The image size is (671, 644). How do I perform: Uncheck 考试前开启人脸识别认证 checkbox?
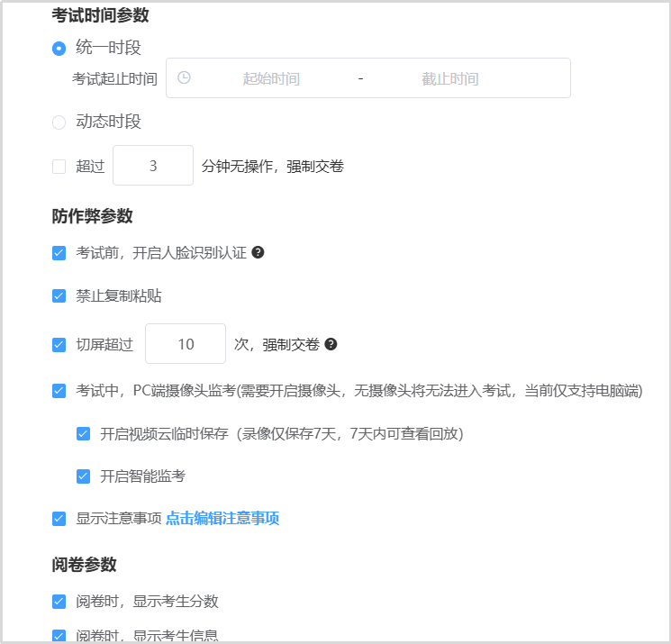click(59, 253)
